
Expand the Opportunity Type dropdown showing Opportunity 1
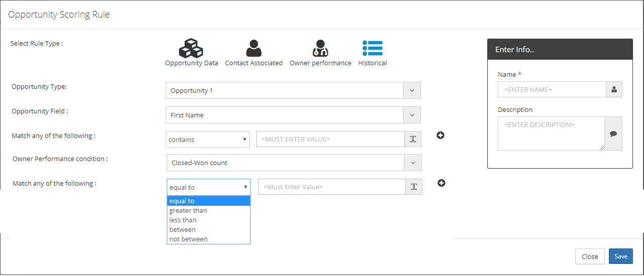(x=293, y=90)
